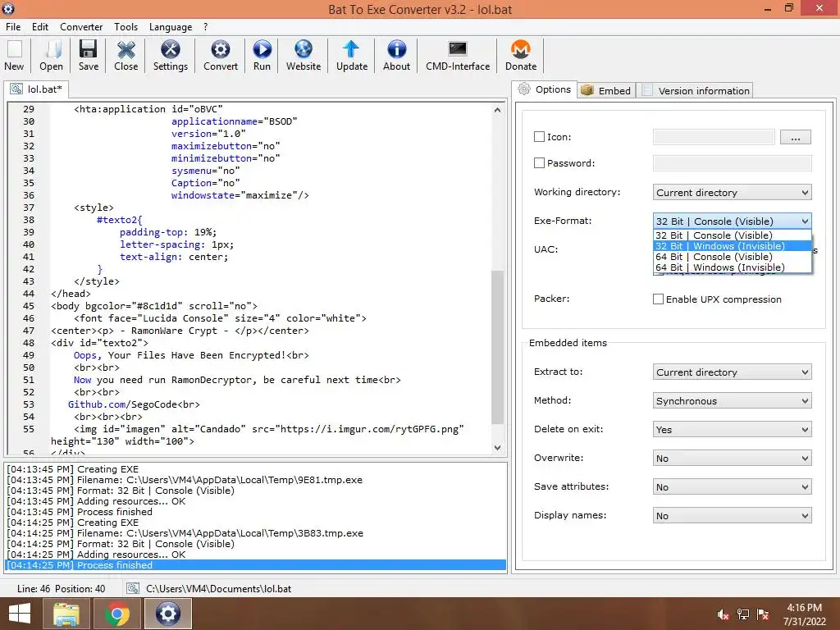Click the editor vertical scrollbar thumb
This screenshot has height=630, width=840.
pos(498,347)
